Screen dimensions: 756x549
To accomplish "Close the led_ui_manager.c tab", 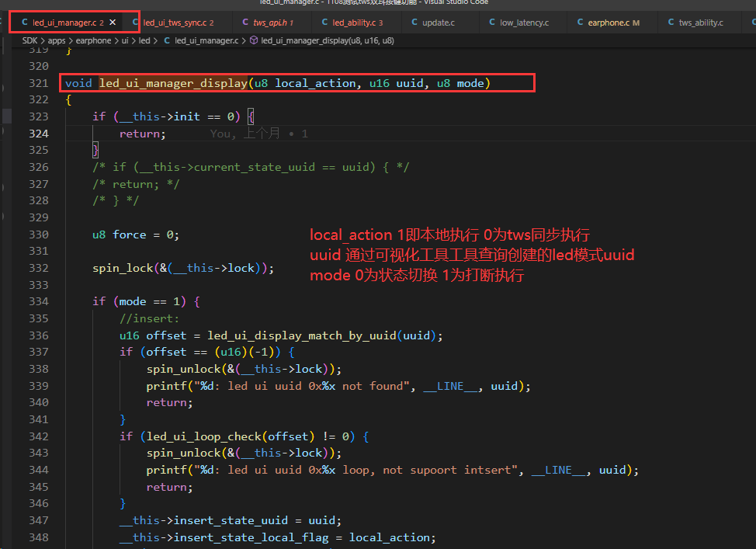I will 113,23.
